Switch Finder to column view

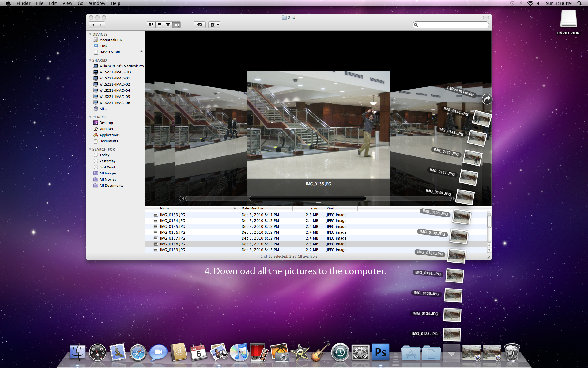click(x=168, y=25)
